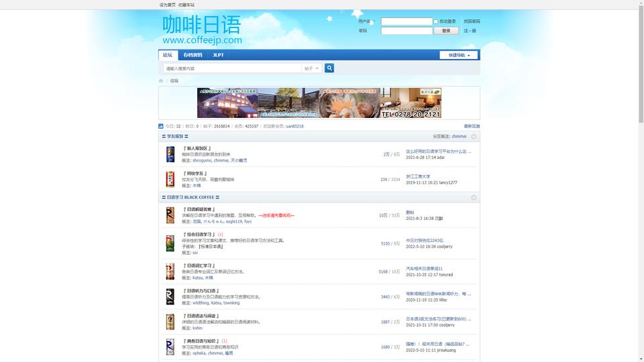Open the 综合日语学习 forum title
644x362 pixels.
[199, 235]
